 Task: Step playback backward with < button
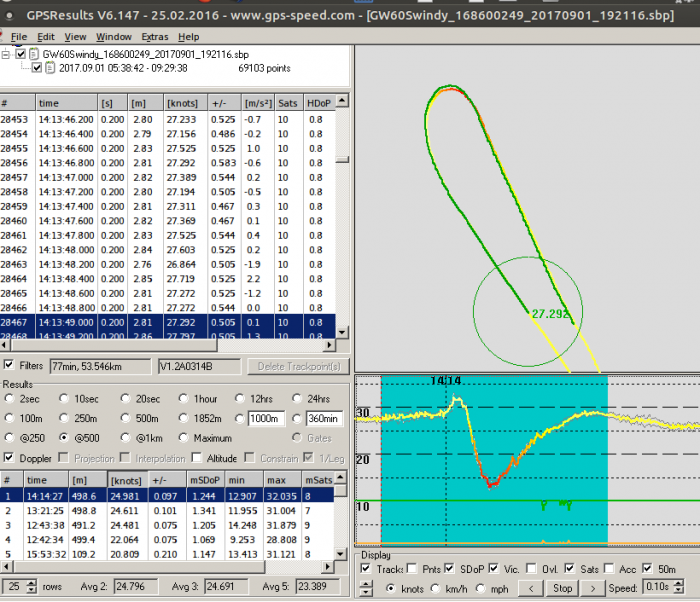click(531, 589)
